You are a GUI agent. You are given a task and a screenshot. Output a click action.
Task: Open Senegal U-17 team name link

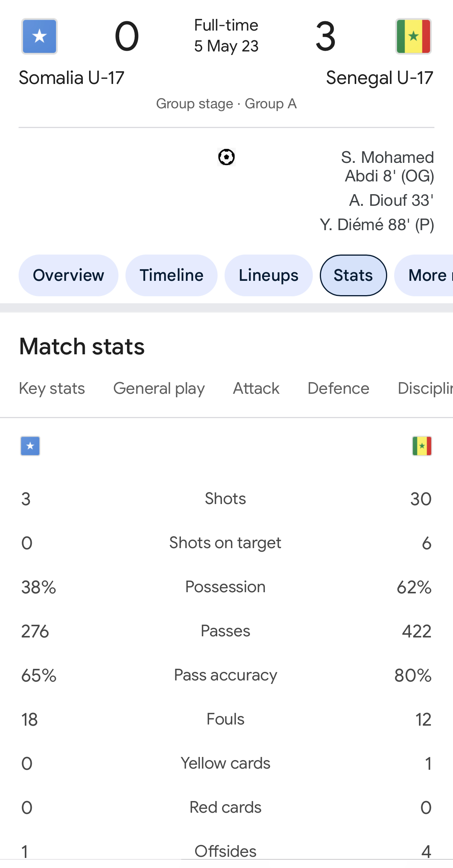click(379, 78)
